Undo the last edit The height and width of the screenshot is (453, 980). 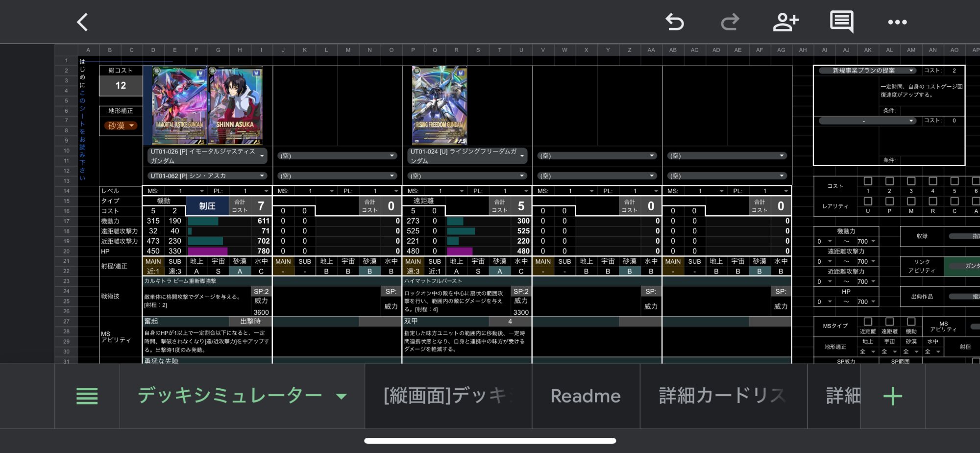tap(674, 22)
